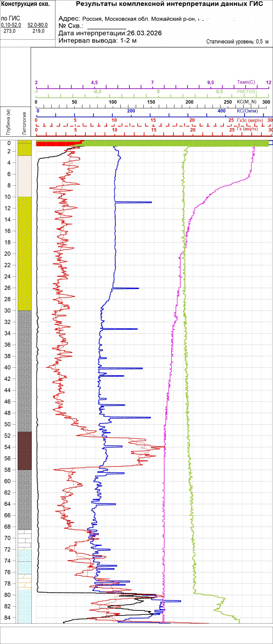
Task: Click the "Дата интерпретации:26.03.2026" line
Action: 110,33
